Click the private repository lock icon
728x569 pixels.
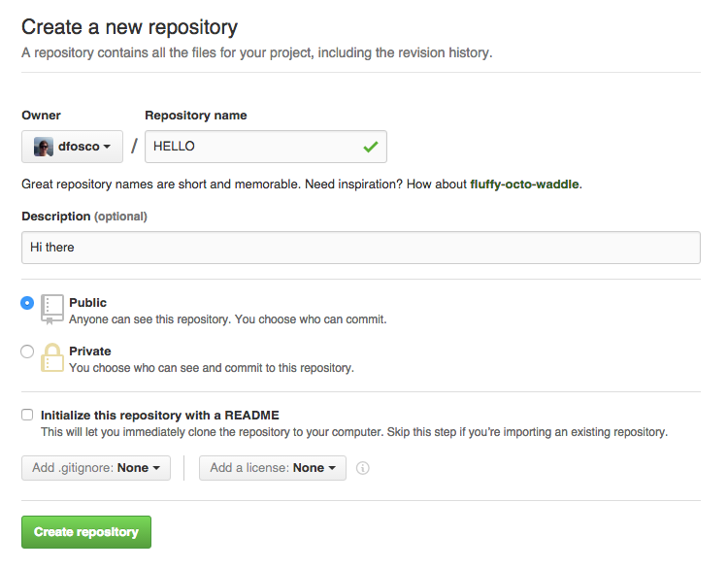[x=52, y=357]
